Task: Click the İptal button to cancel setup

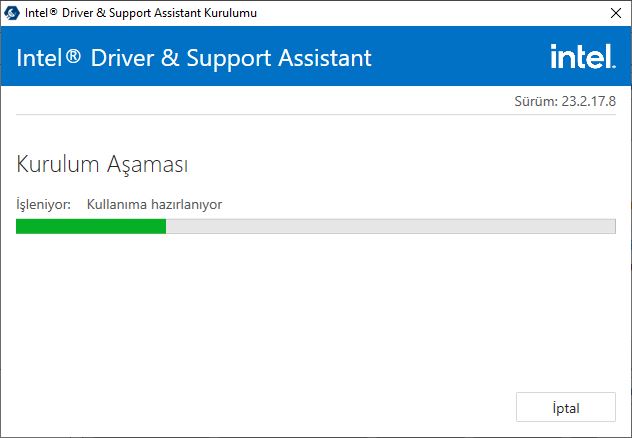Action: [x=565, y=407]
